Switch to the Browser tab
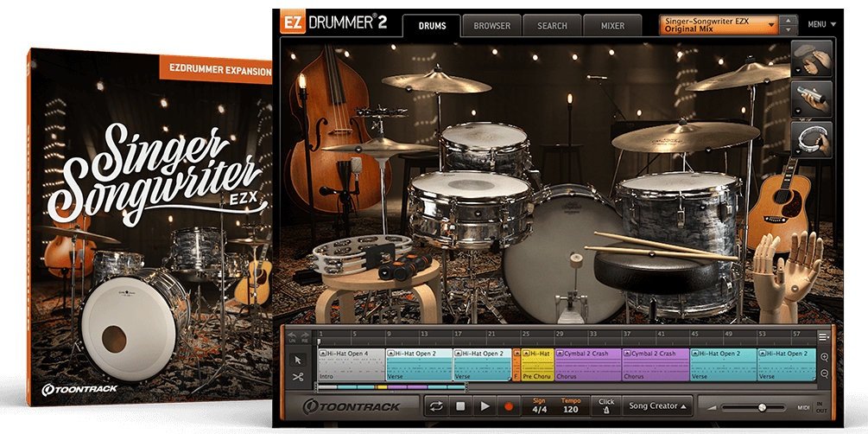Screen dimensions: 868x434 click(491, 26)
